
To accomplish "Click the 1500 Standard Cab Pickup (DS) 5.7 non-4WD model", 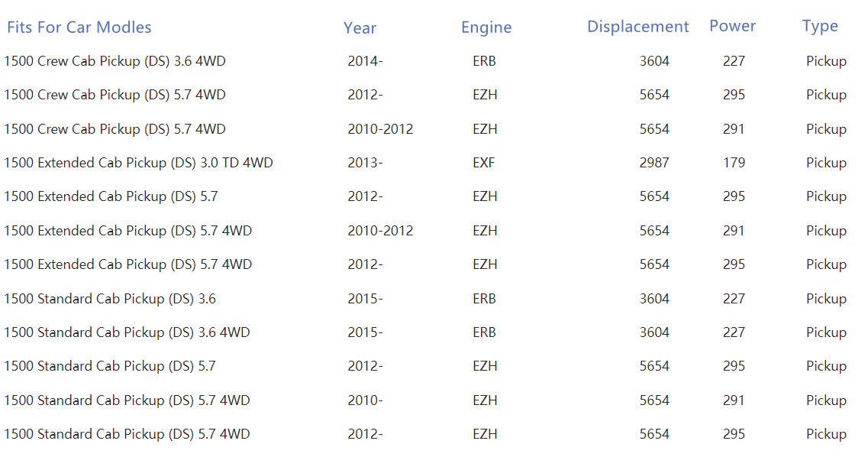I will pyautogui.click(x=110, y=366).
